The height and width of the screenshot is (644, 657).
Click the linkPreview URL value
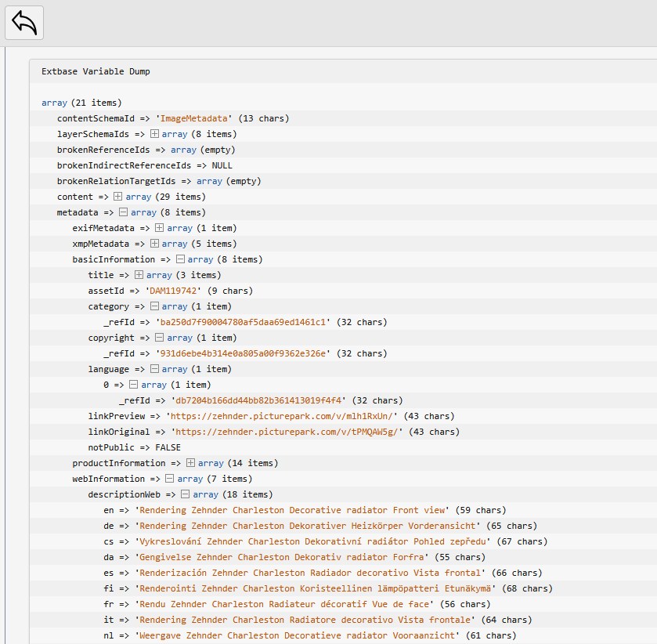coord(284,416)
